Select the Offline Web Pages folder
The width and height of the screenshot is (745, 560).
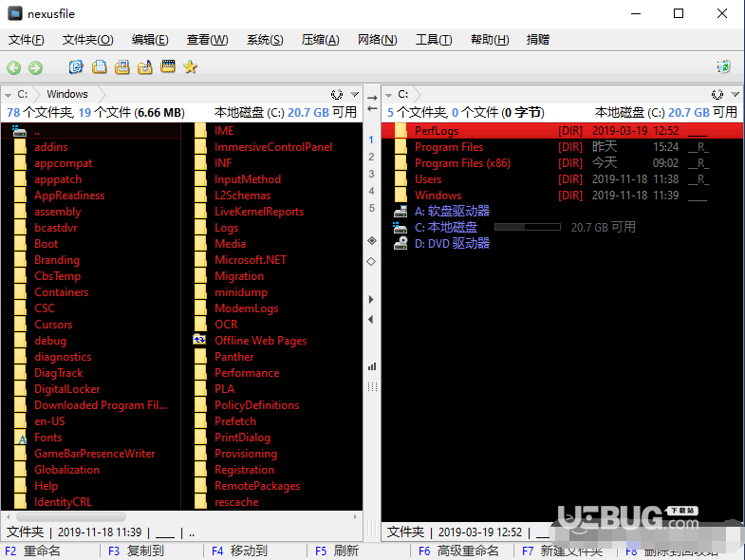click(x=260, y=341)
